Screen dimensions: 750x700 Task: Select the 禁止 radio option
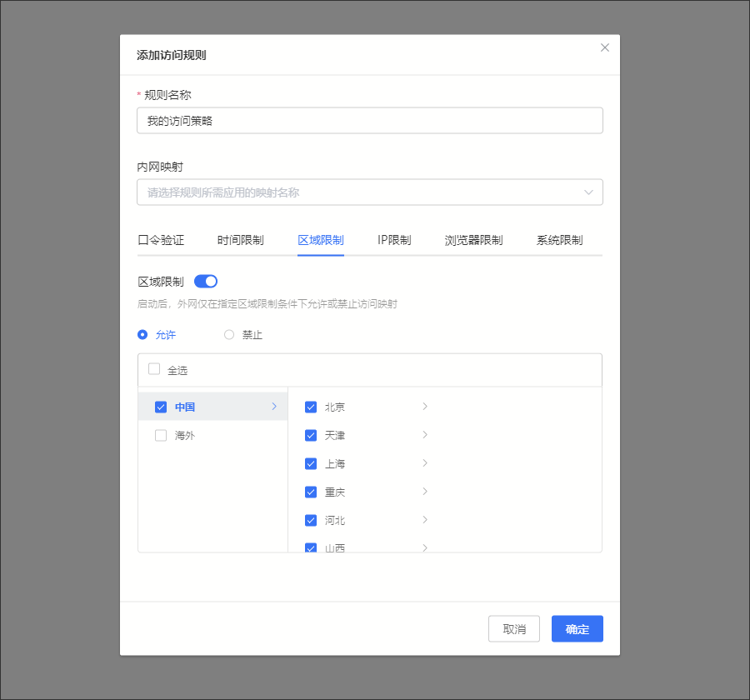[229, 335]
